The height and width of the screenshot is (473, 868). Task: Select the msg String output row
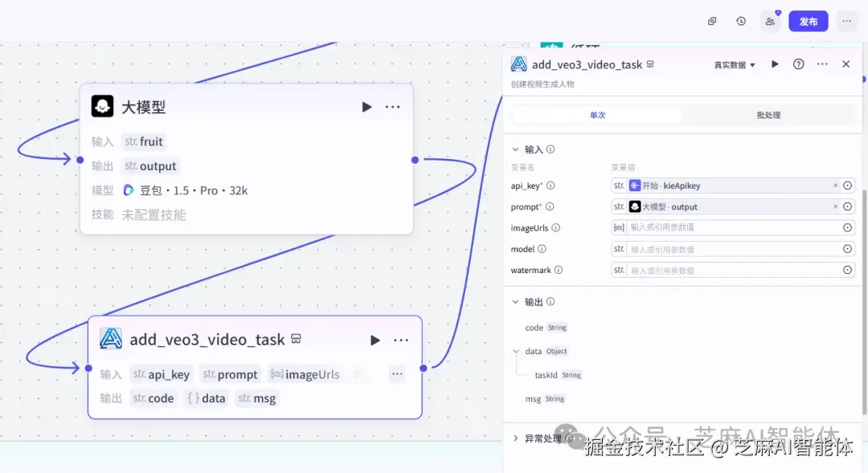(545, 399)
